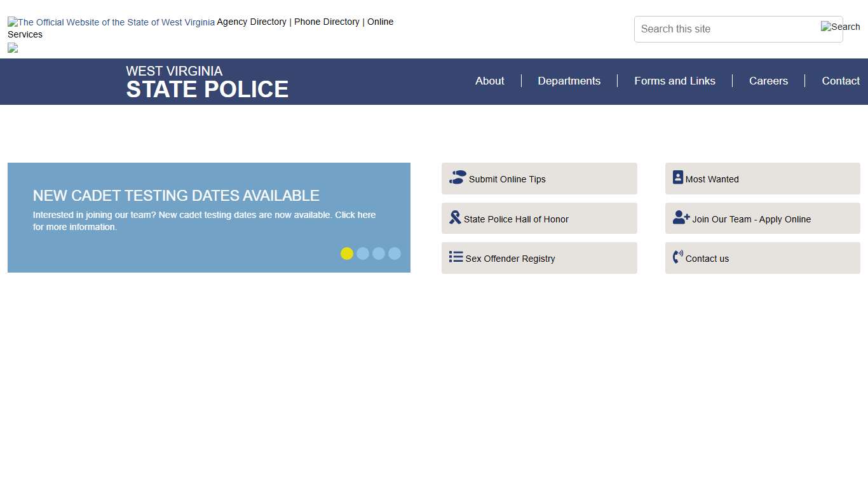This screenshot has height=488, width=868.
Task: Open the Forms and Links menu
Action: pyautogui.click(x=675, y=81)
